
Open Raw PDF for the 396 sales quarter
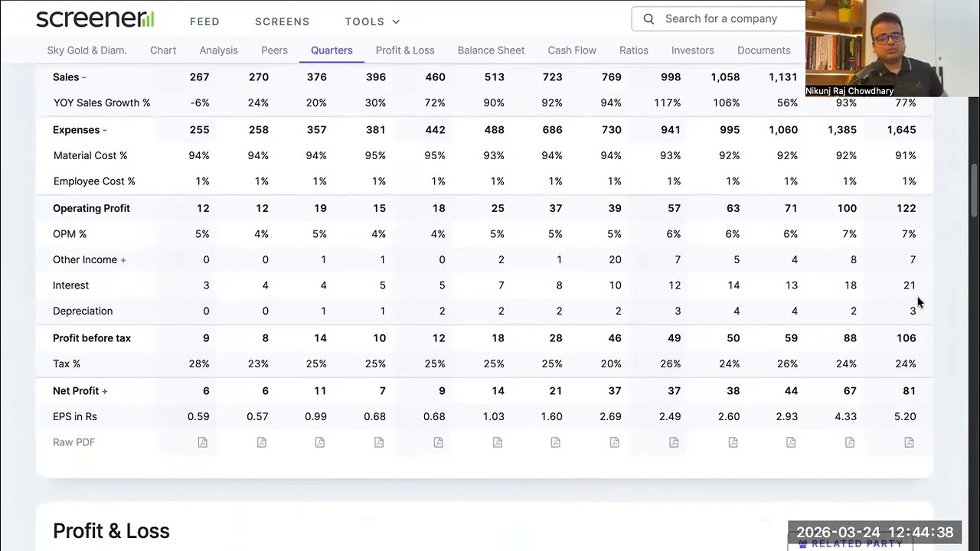[379, 442]
